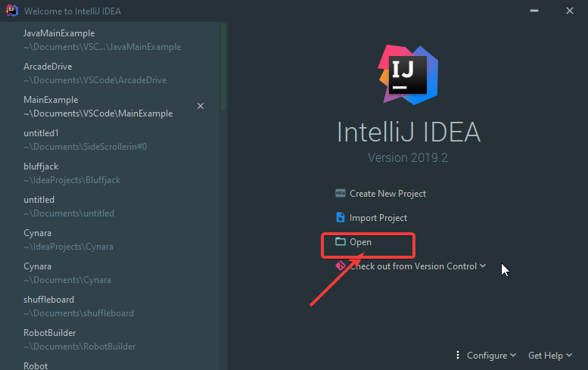Open the untitled1 recent project

(110, 139)
